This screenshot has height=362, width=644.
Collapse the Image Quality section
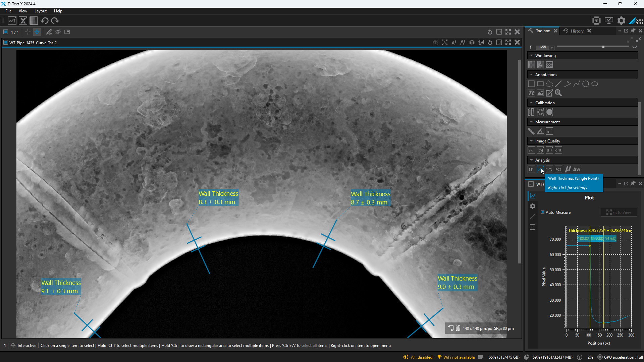(531, 141)
